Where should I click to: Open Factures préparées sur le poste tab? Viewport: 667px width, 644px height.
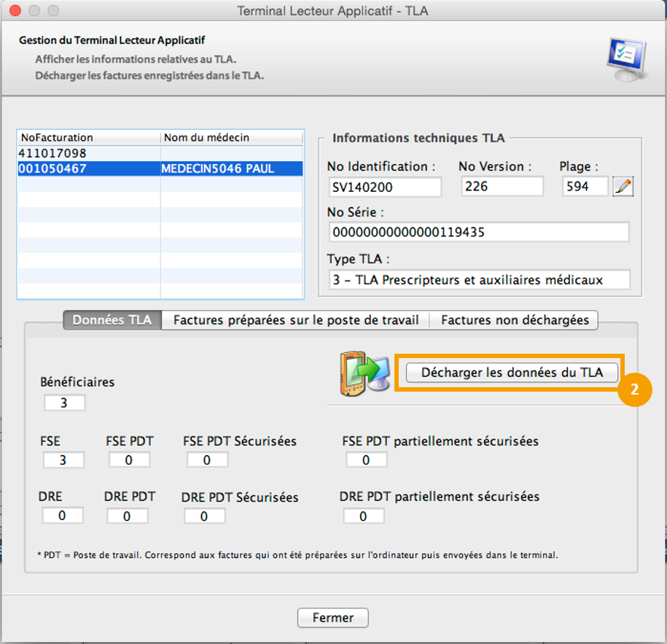click(296, 320)
